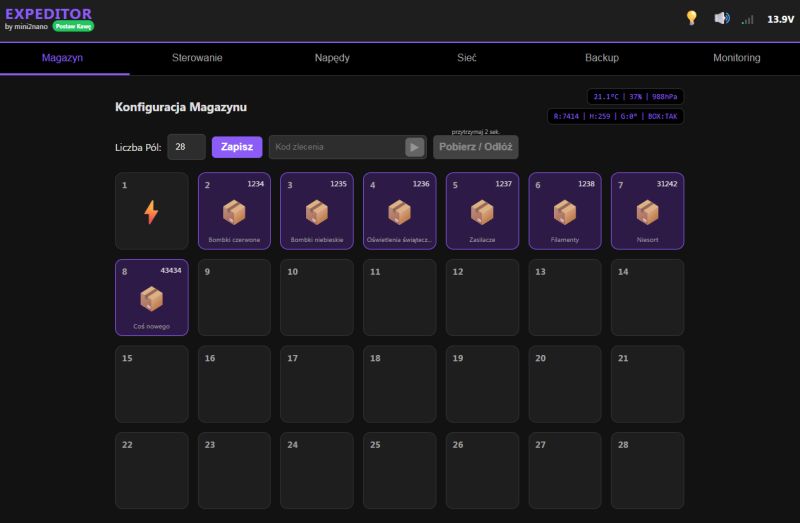Image resolution: width=800 pixels, height=523 pixels.
Task: Select empty storage slot 12
Action: [x=482, y=297]
